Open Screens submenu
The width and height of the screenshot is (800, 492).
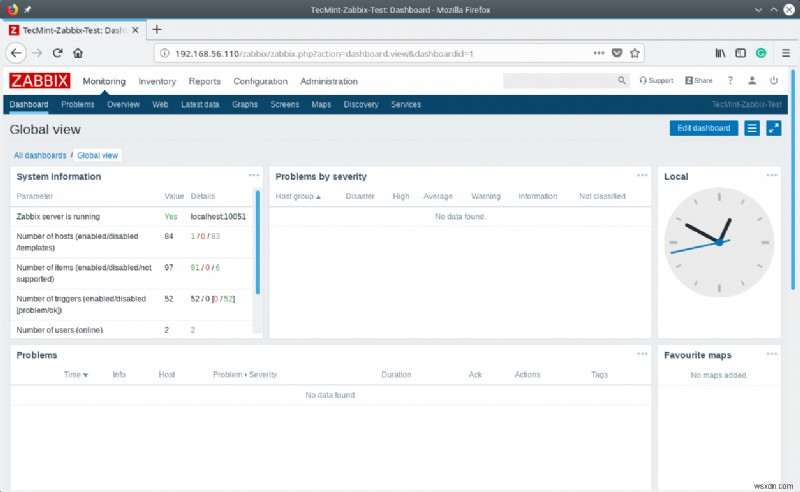click(285, 104)
